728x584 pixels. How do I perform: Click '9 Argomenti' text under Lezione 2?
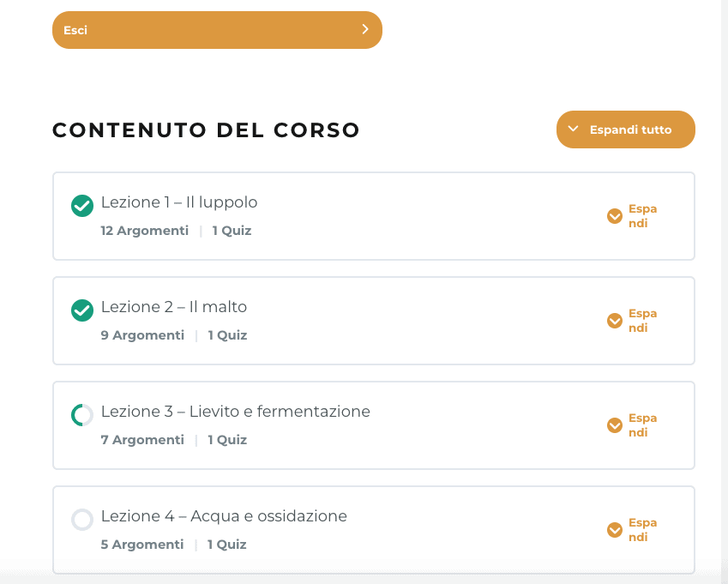point(142,335)
